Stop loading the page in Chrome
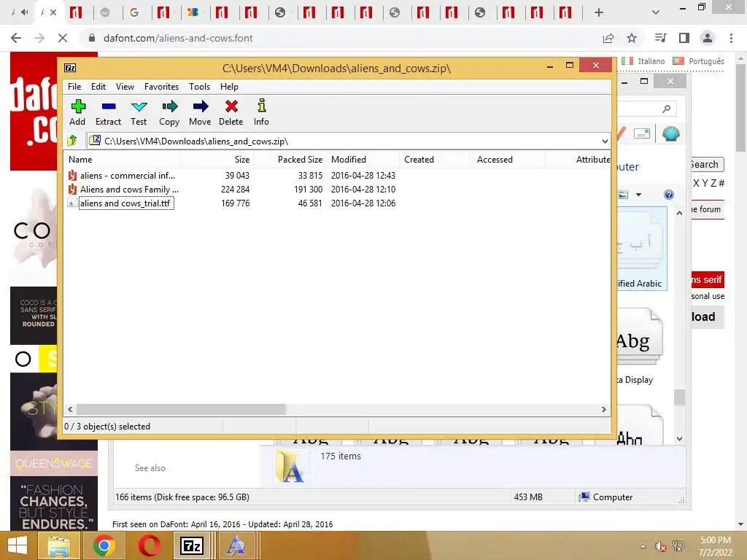This screenshot has height=560, width=747. pos(63,38)
